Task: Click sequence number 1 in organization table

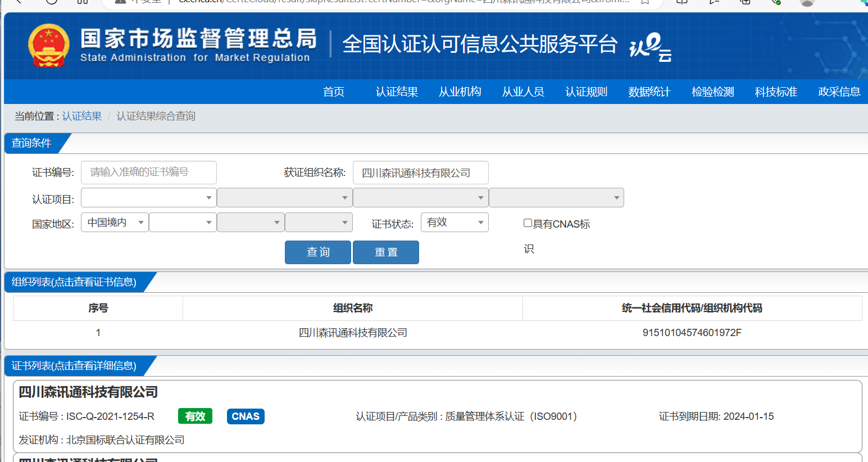Action: 98,333
